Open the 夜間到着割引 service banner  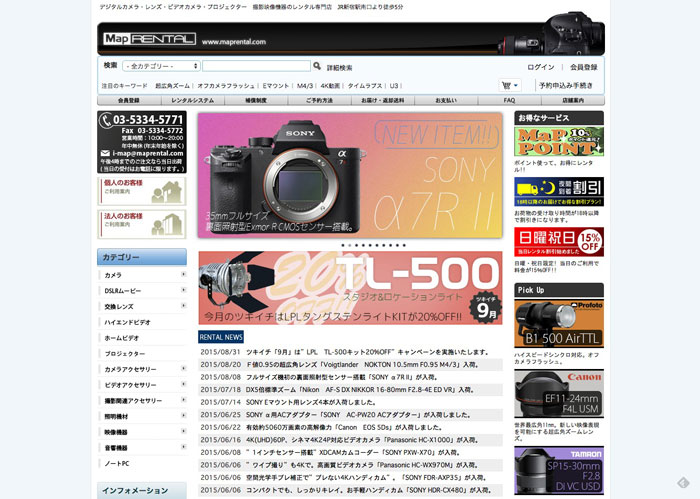559,191
